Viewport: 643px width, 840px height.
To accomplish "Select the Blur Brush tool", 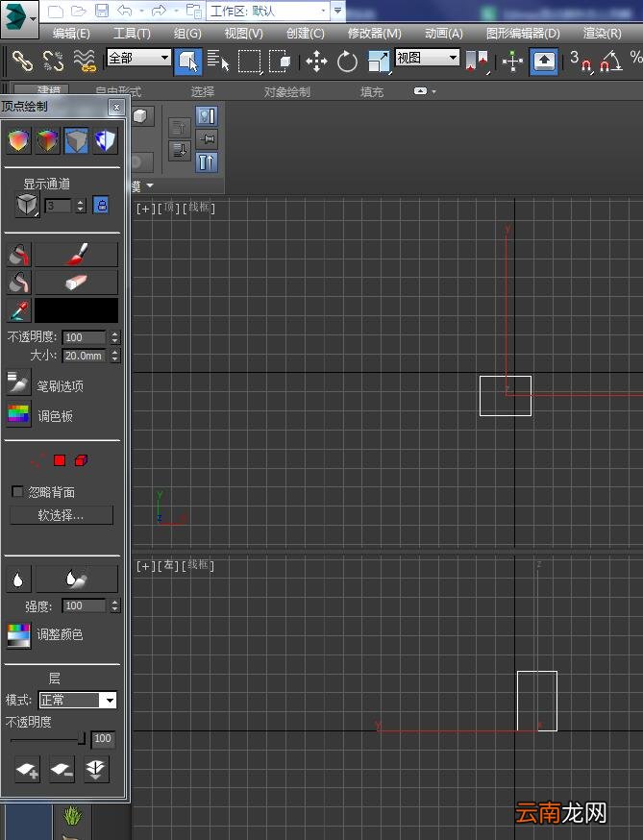I will coord(77,580).
